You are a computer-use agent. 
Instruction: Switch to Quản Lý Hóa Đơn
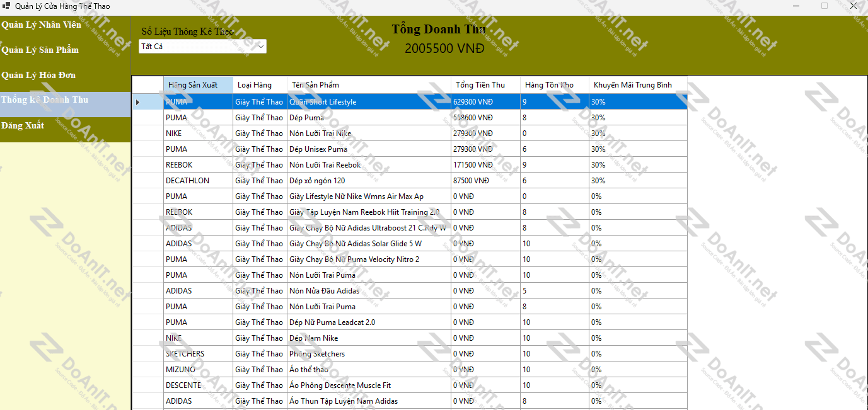66,76
